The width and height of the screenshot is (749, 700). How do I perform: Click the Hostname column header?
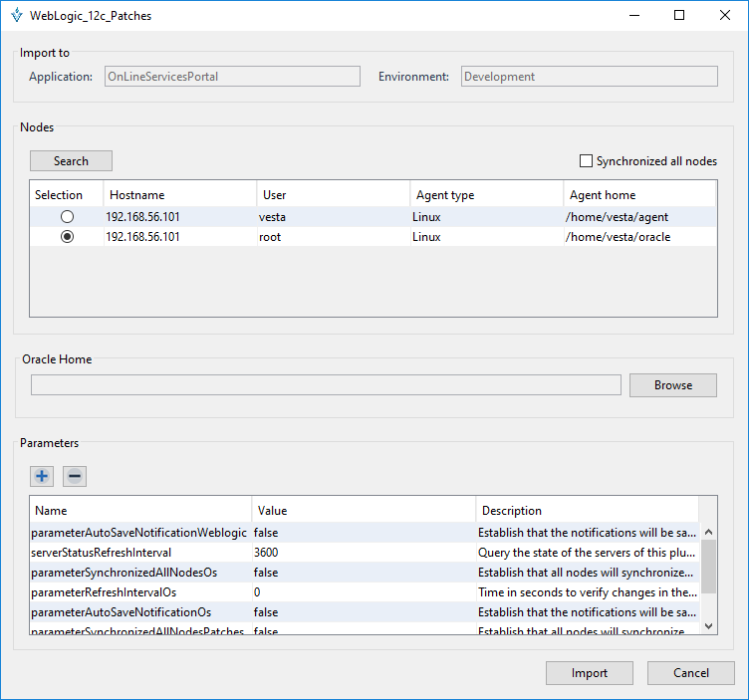179,195
